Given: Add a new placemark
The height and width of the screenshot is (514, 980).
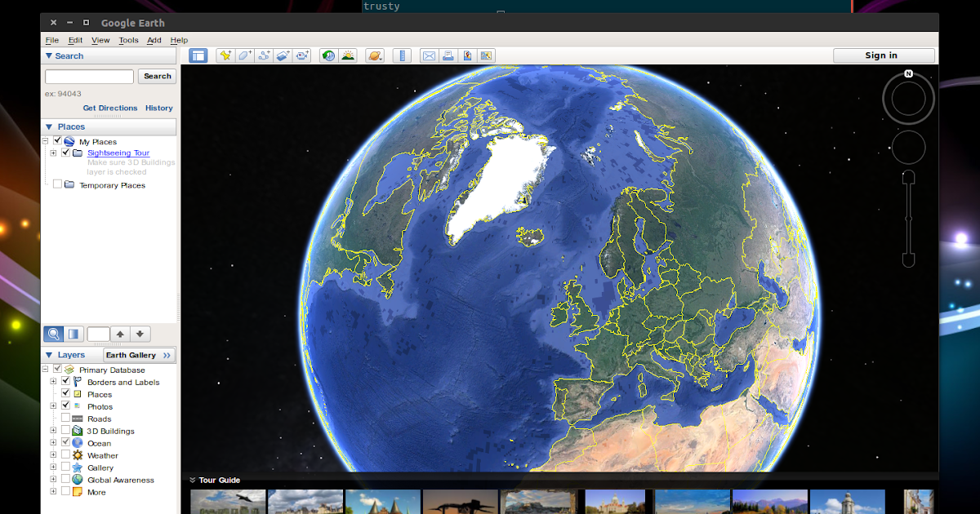Looking at the screenshot, I should (x=225, y=55).
